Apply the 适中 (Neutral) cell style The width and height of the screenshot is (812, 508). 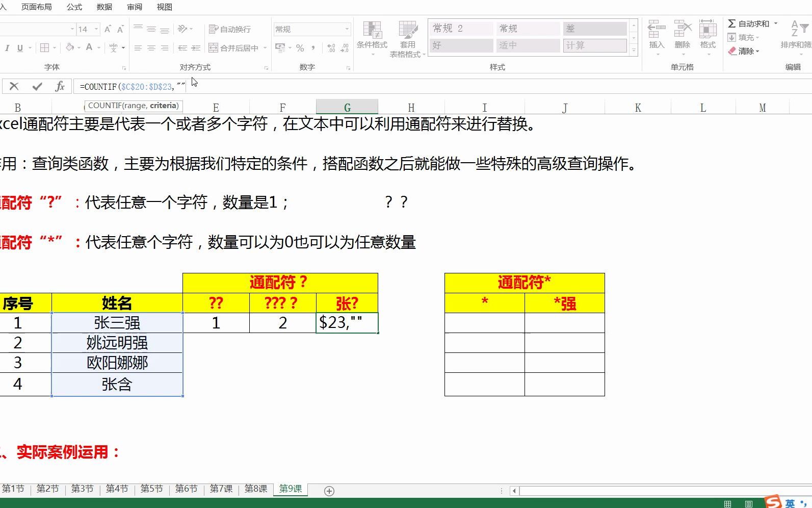(528, 45)
